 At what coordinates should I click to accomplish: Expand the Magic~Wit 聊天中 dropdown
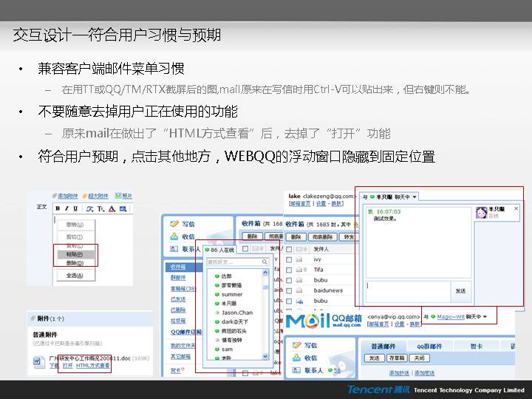pos(486,316)
